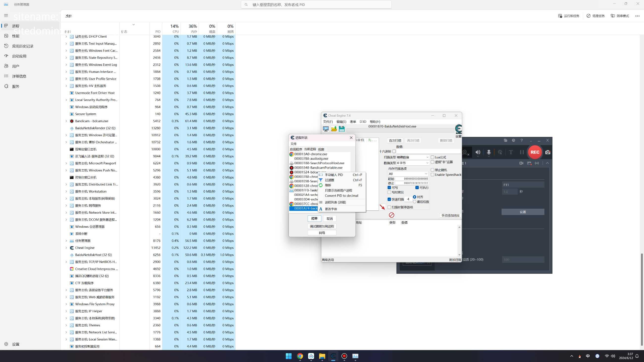Expand the 任务管理器 process row
Image resolution: width=644 pixels, height=362 pixels.
(x=66, y=241)
